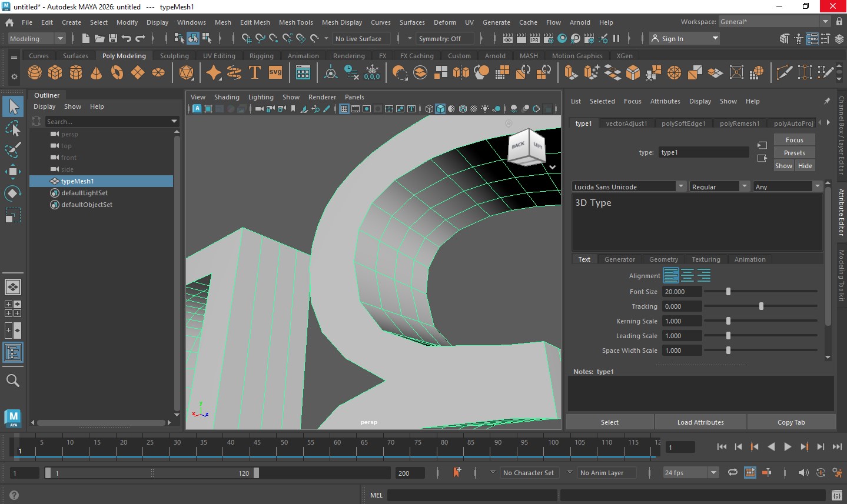
Task: Click the Undo arrow icon
Action: tap(126, 38)
